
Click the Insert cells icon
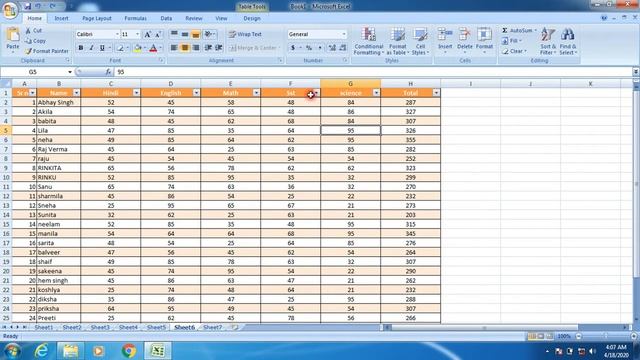445,34
